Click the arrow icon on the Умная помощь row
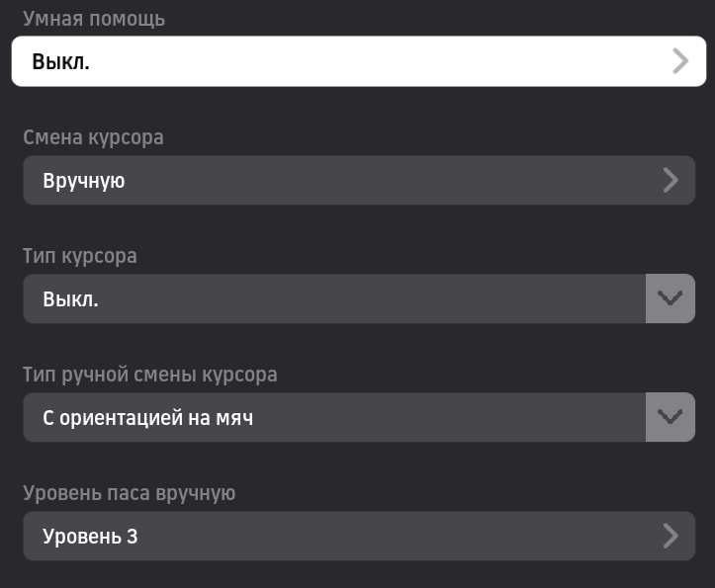This screenshot has height=588, width=715. point(679,61)
